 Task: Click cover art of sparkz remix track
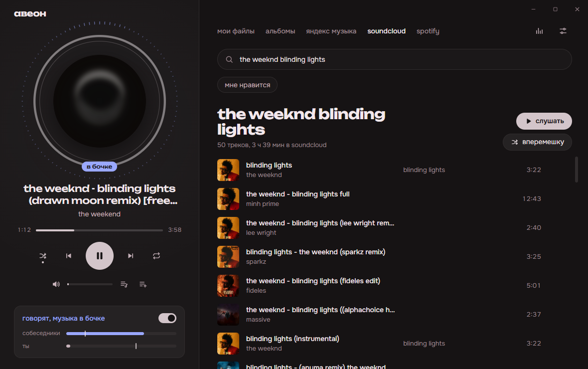(228, 257)
